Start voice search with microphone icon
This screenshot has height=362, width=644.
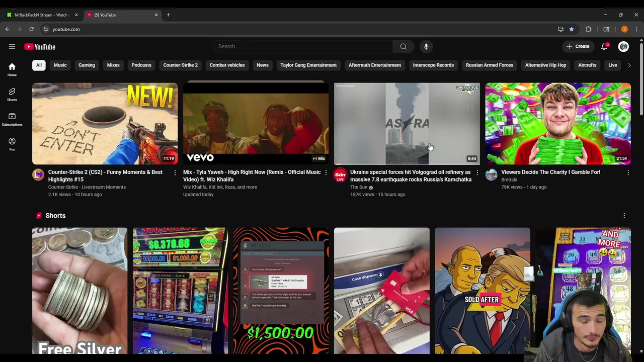coord(426,47)
